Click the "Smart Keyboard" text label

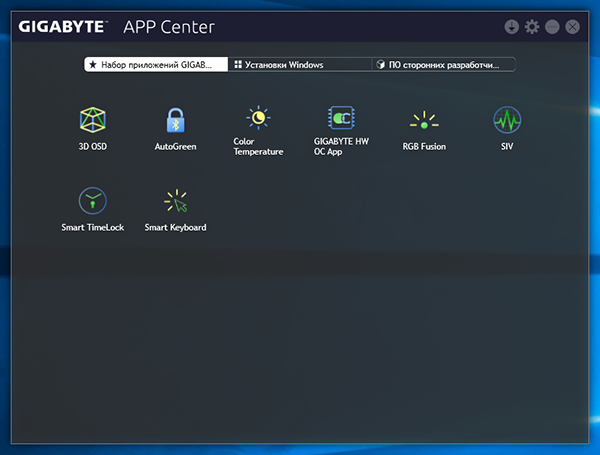pyautogui.click(x=175, y=228)
